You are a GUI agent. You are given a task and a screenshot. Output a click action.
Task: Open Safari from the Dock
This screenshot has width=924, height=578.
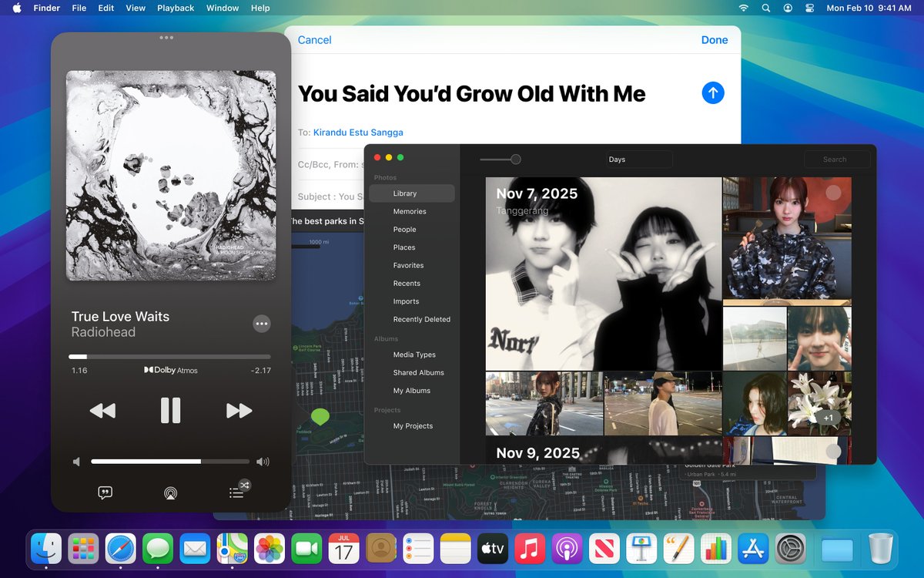(121, 549)
